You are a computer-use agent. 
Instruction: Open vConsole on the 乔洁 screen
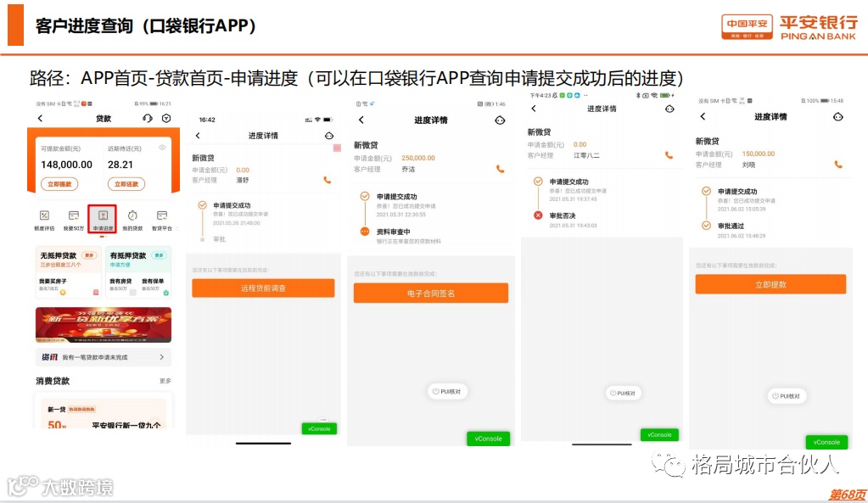488,439
